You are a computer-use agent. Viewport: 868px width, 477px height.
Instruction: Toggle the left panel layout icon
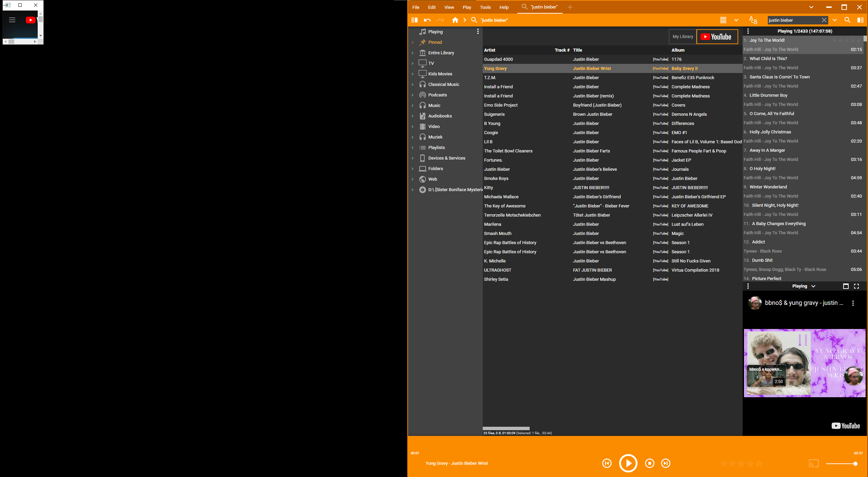pyautogui.click(x=414, y=20)
